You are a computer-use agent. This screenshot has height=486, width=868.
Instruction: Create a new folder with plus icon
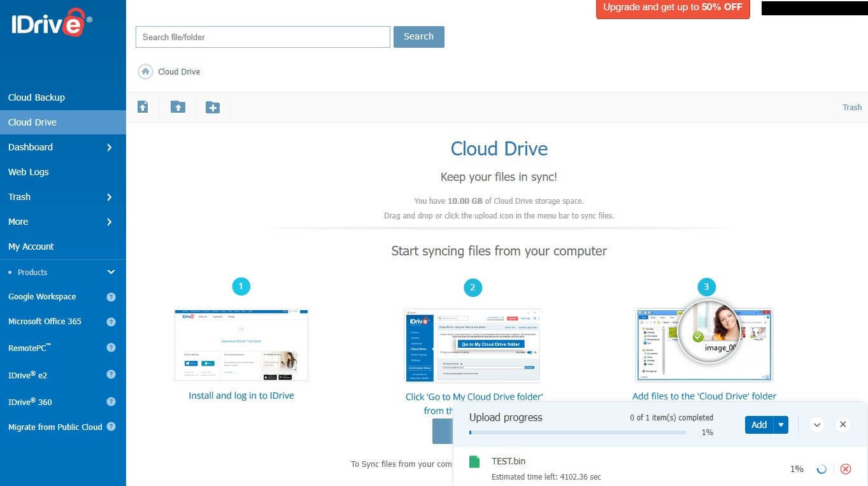click(x=213, y=107)
